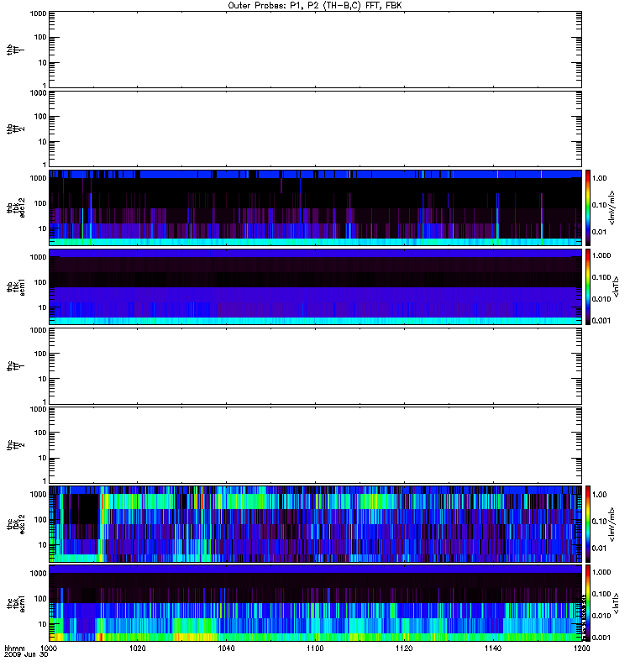Click the '1100' time axis label
Viewport: 630px width, 672px height.
pos(315,648)
